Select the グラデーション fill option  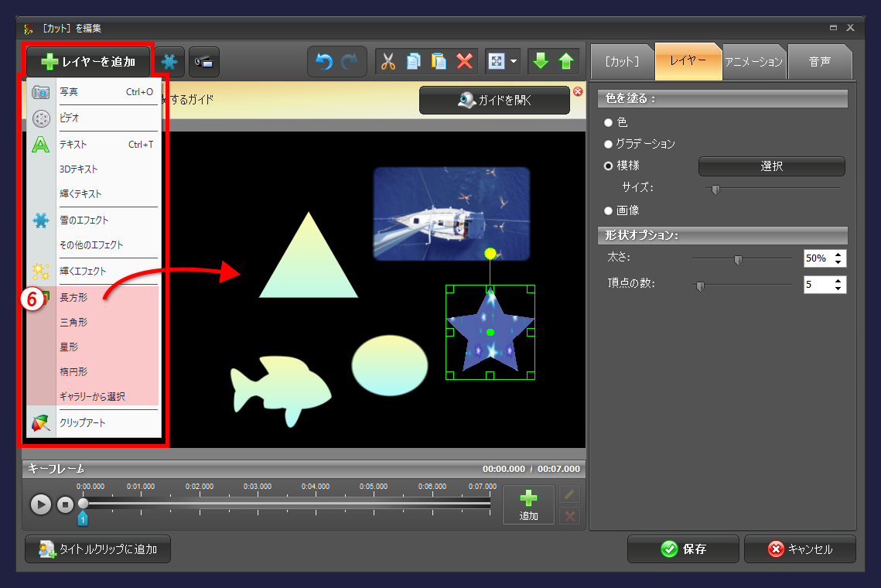pyautogui.click(x=609, y=144)
